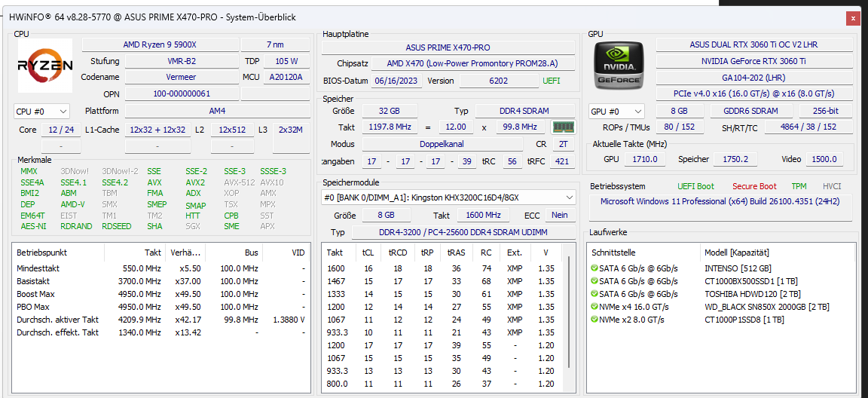The image size is (868, 398).
Task: Click the BIOS date 06/16/2023 field
Action: 397,81
